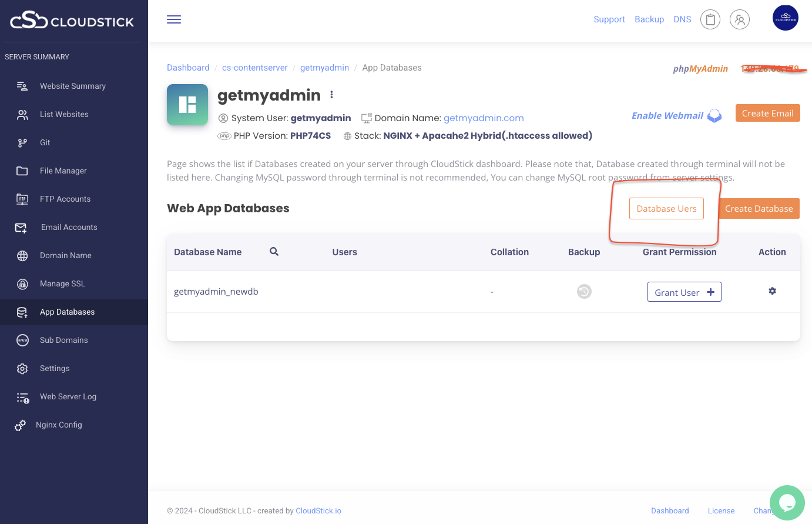Expand Grant User options for the database
The width and height of the screenshot is (812, 524).
click(684, 291)
